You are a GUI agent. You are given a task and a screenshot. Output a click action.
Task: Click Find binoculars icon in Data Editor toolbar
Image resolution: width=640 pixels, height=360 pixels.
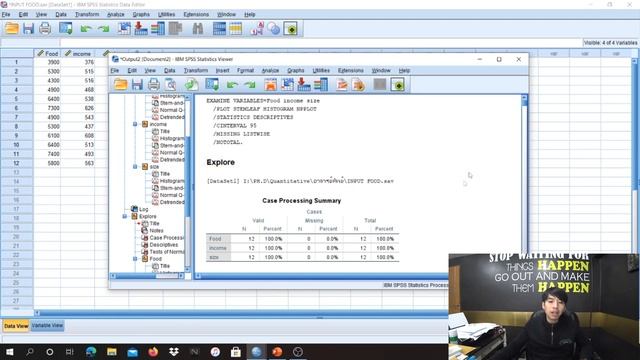tap(198, 29)
